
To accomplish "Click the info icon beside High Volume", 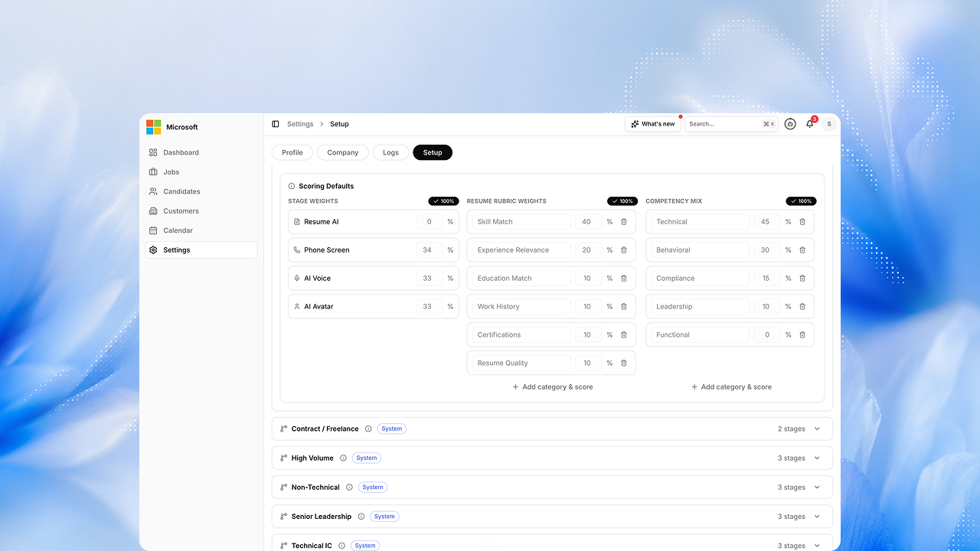I will 343,458.
